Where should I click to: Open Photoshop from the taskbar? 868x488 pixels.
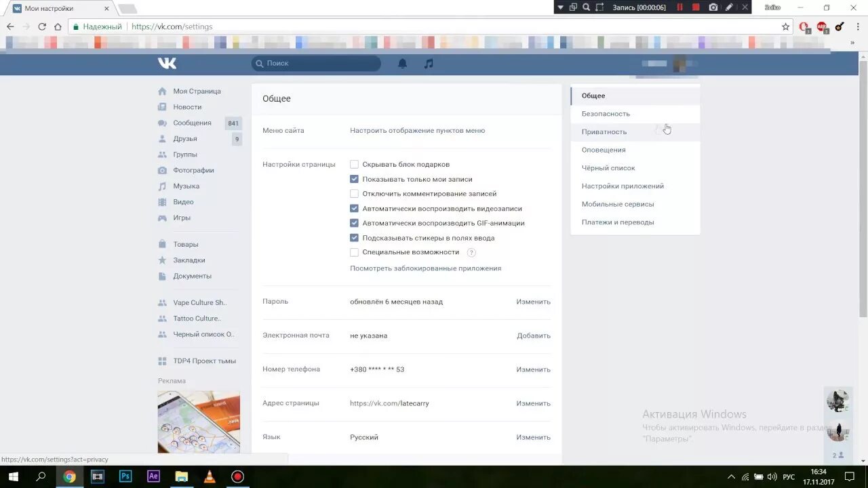coord(125,476)
